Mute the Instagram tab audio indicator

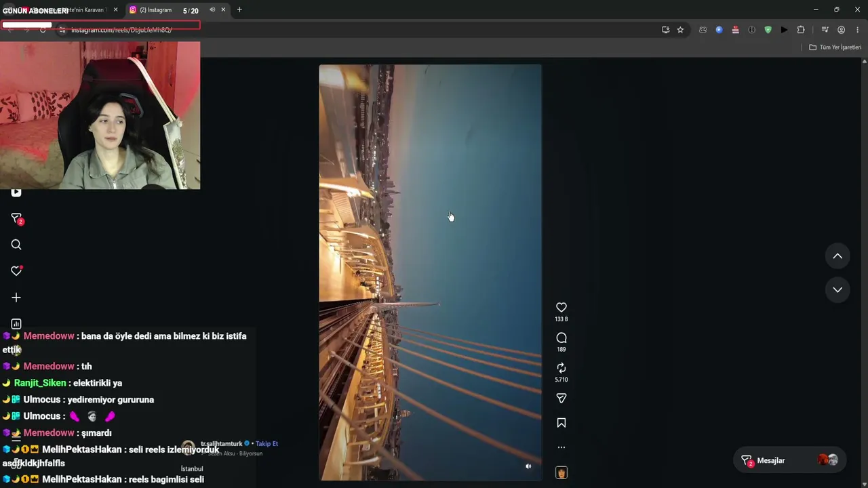(x=212, y=9)
